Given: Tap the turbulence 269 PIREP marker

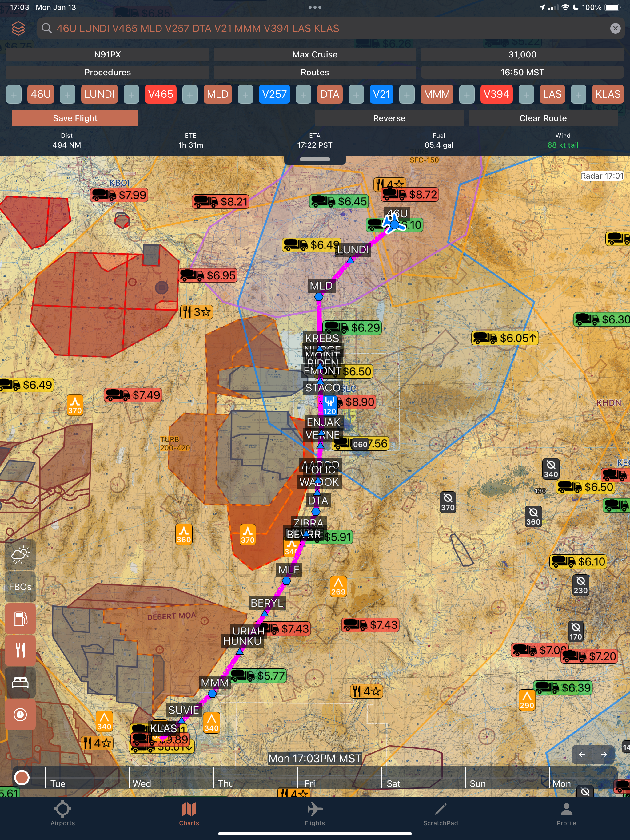Looking at the screenshot, I should tap(338, 587).
